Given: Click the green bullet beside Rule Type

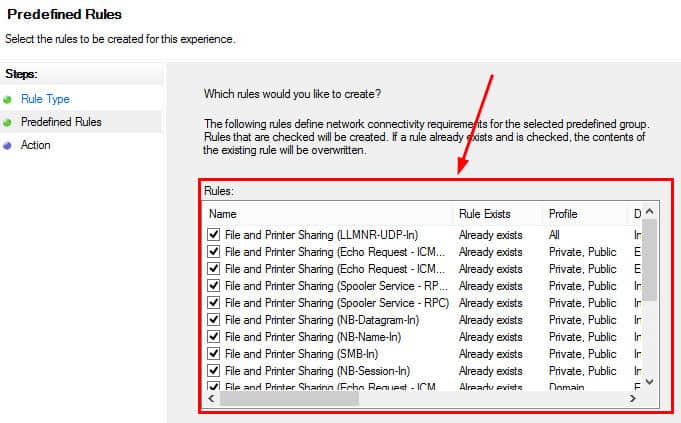Looking at the screenshot, I should click(x=9, y=100).
